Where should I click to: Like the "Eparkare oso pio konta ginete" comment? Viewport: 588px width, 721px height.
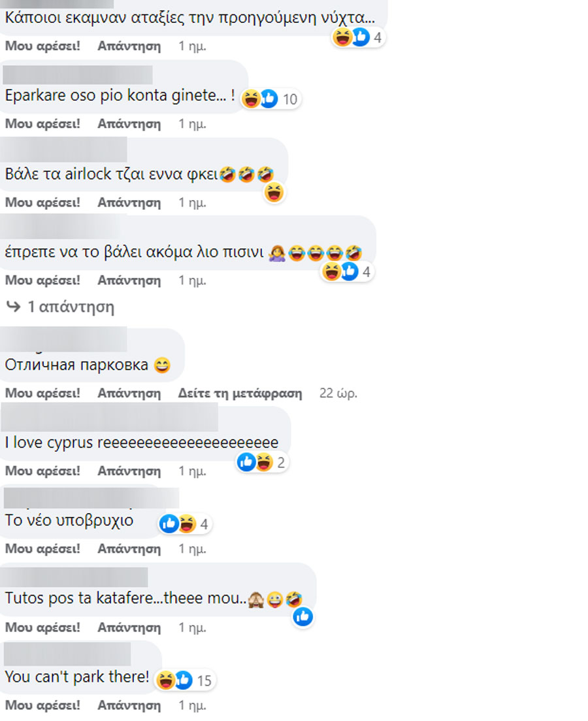click(42, 124)
